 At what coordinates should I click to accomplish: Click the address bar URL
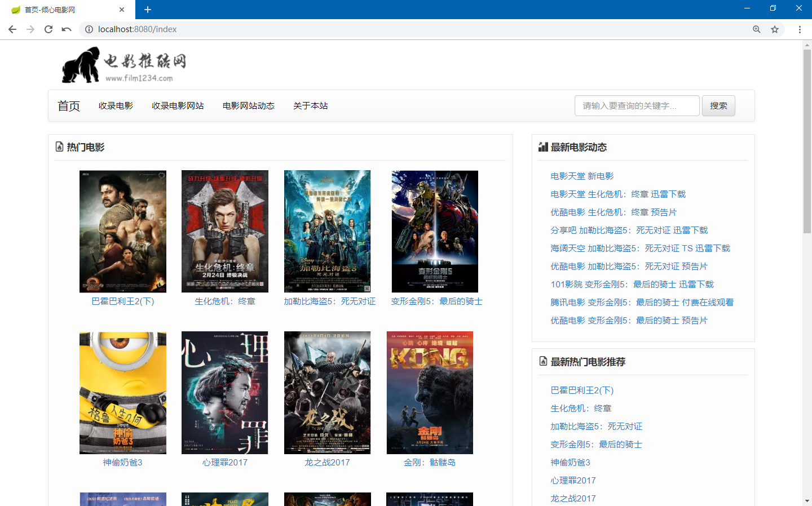[x=138, y=29]
